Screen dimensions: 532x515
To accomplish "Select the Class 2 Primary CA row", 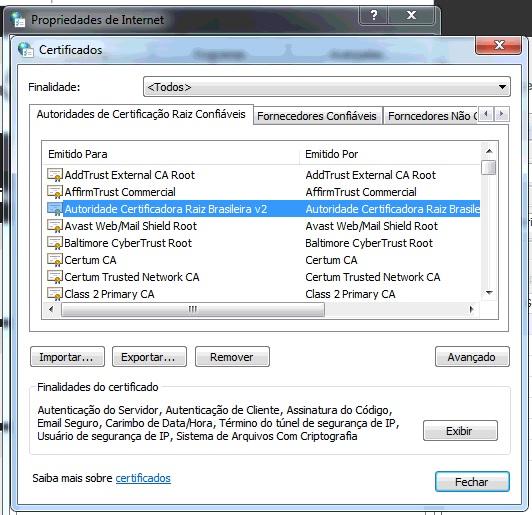I will click(x=261, y=294).
